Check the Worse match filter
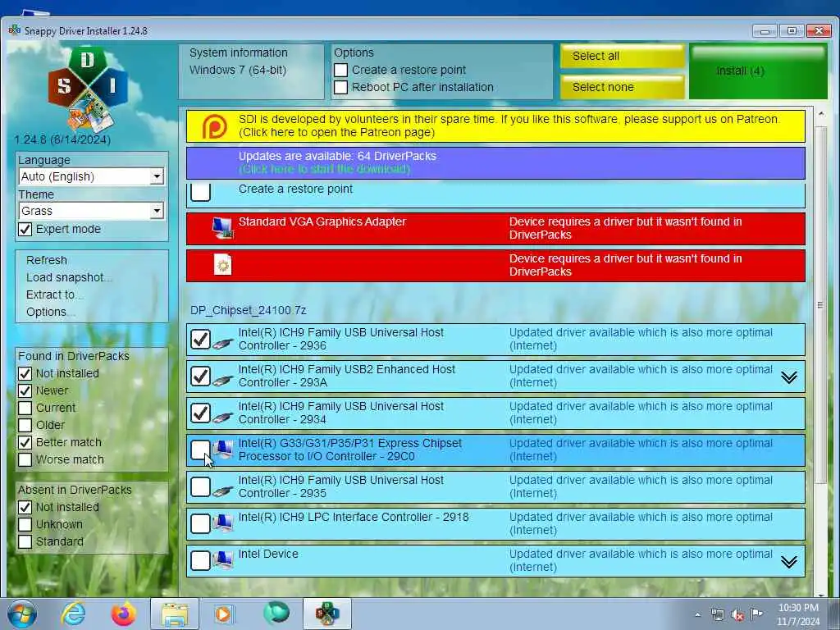The height and width of the screenshot is (630, 840). tap(25, 459)
